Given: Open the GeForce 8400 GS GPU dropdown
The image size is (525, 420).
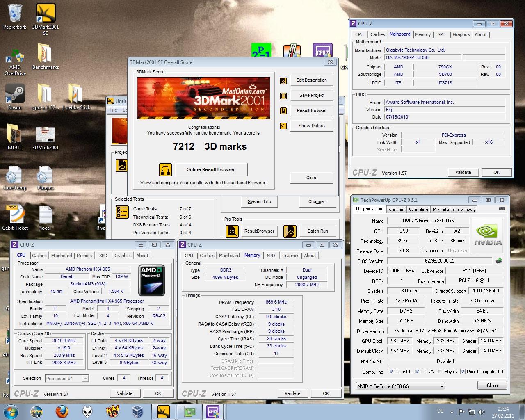Looking at the screenshot, I should (x=400, y=386).
